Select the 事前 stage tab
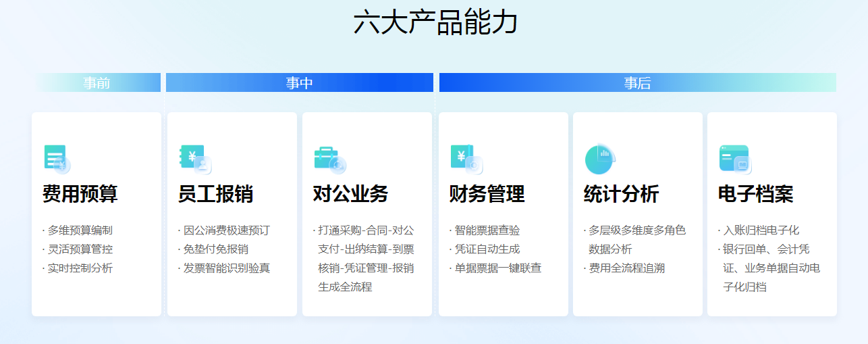Viewport: 868px width, 344px height. click(97, 82)
